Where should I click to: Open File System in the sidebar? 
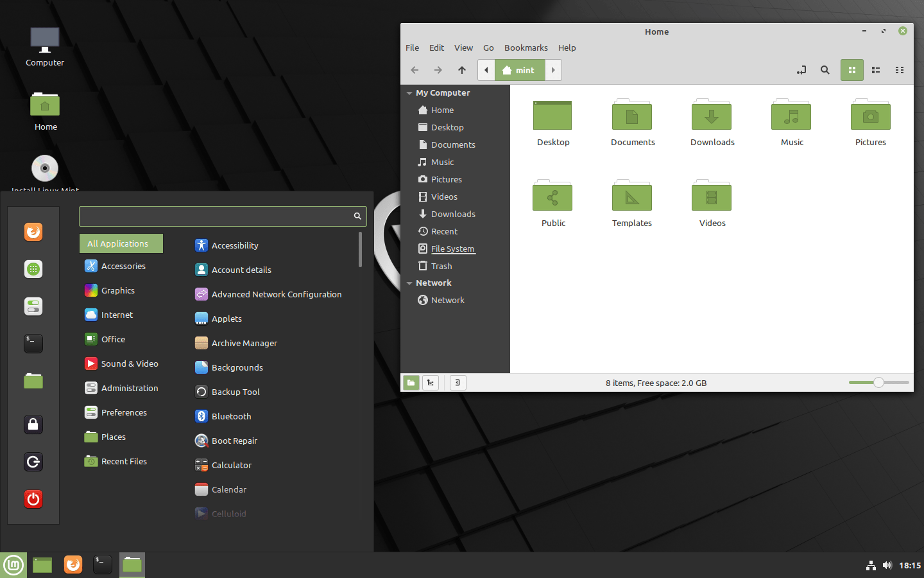[x=452, y=249]
